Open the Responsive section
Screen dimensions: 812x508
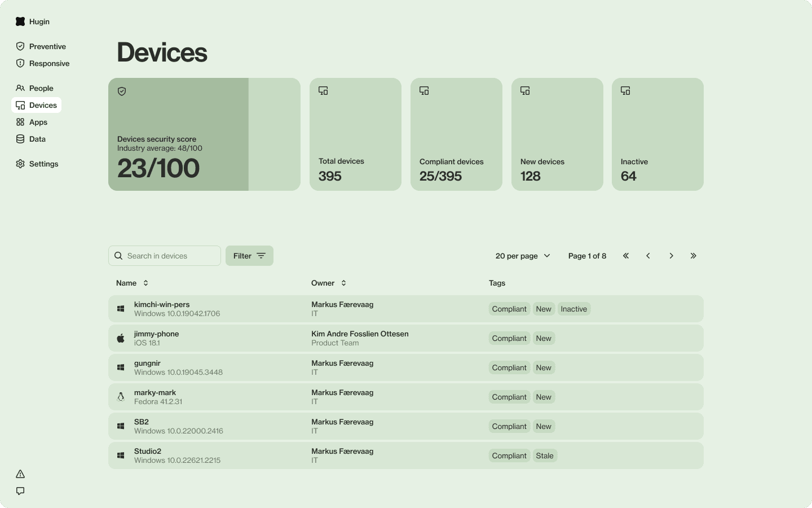point(43,63)
